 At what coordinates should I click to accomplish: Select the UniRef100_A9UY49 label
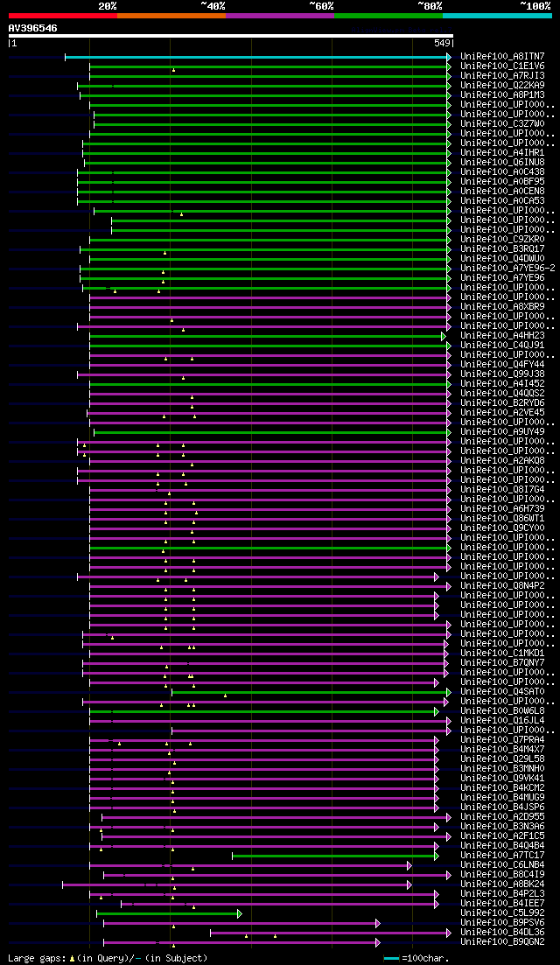click(x=502, y=431)
